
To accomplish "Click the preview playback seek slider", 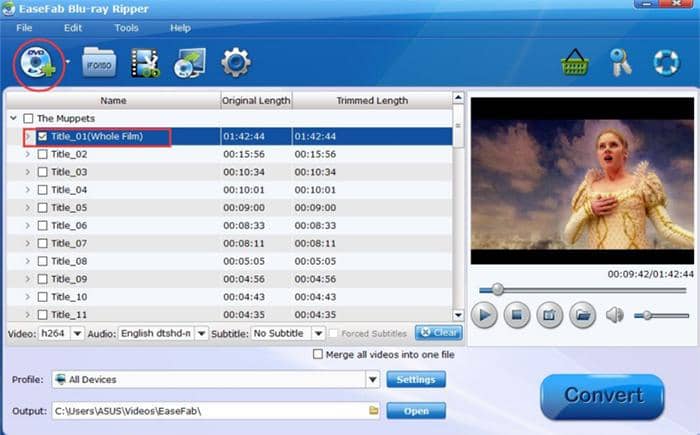I will pyautogui.click(x=583, y=290).
